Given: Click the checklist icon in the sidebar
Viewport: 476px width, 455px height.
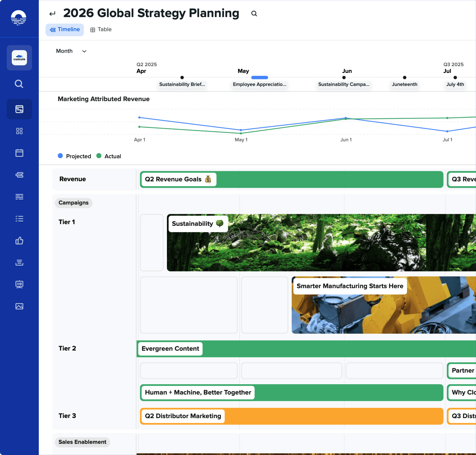Looking at the screenshot, I should click(19, 219).
